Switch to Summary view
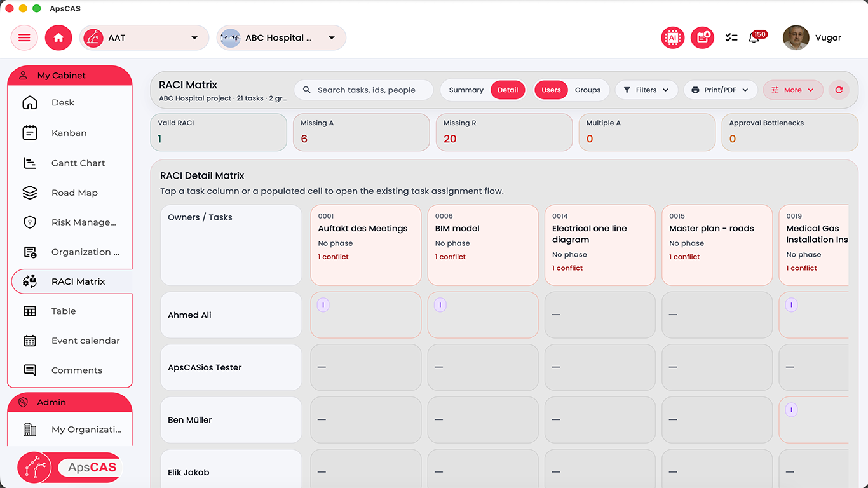 tap(466, 90)
